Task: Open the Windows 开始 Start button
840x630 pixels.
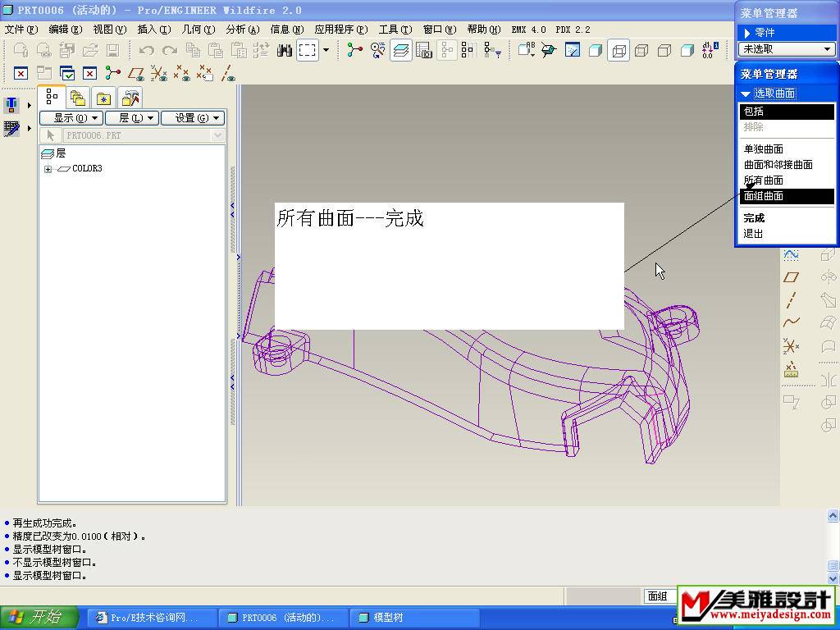Action: tap(39, 618)
